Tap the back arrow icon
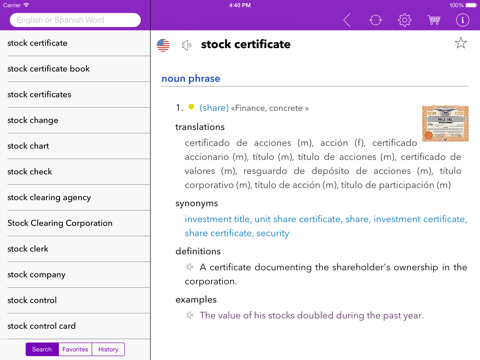 [347, 20]
